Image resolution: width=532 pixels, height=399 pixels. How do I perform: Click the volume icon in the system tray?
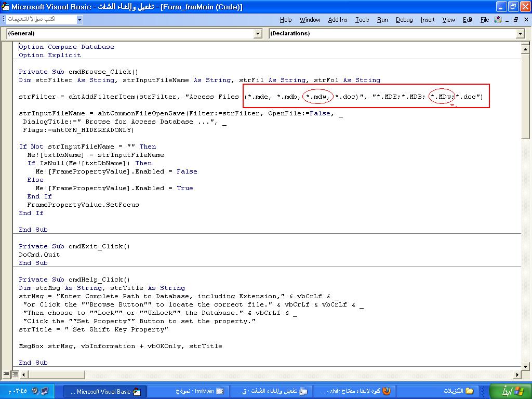[x=35, y=391]
